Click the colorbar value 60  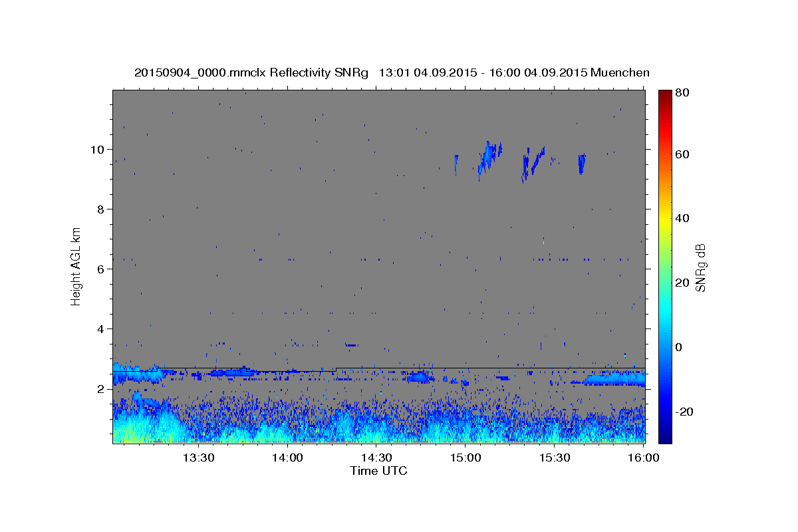[x=684, y=154]
